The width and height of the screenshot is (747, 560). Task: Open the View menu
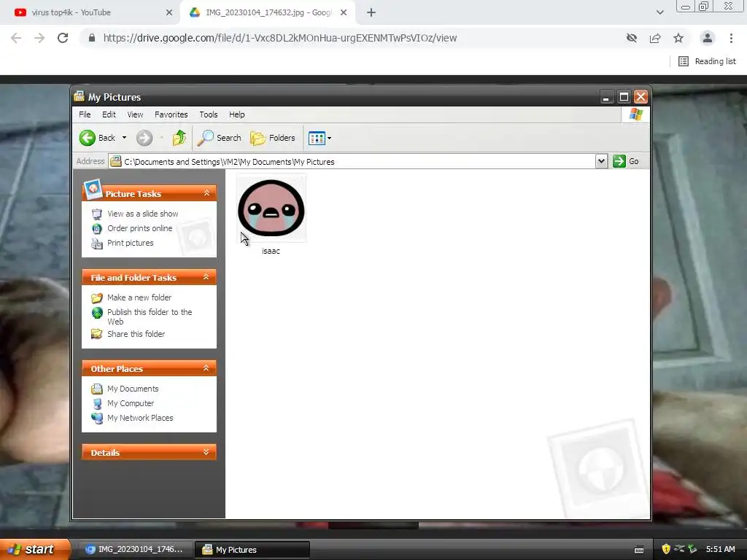coord(135,114)
